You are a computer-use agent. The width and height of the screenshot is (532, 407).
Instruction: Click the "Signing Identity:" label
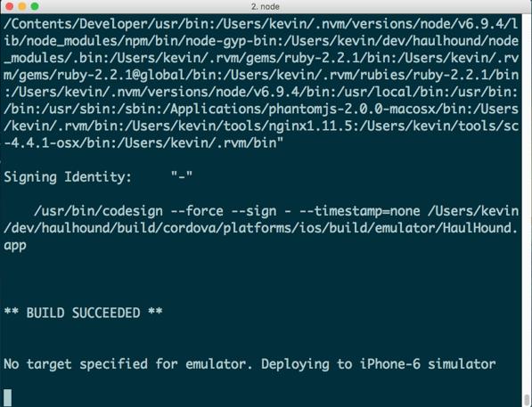pyautogui.click(x=68, y=177)
